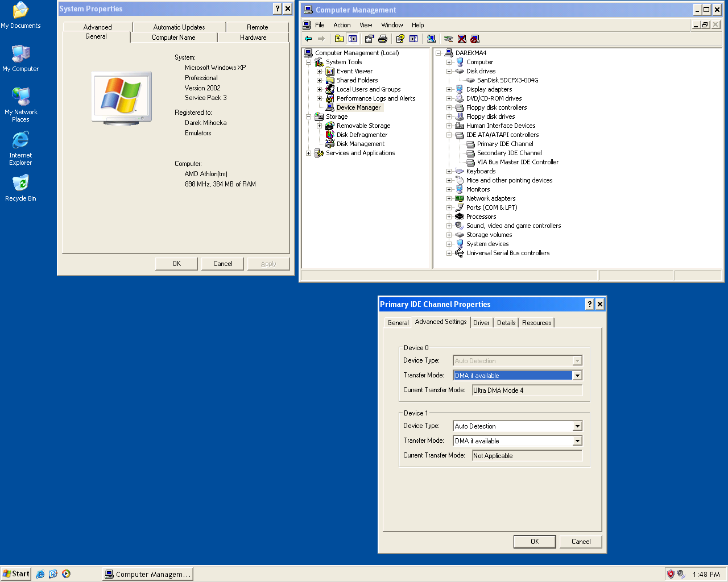Expand Network adapters node
728x582 pixels.
[449, 198]
